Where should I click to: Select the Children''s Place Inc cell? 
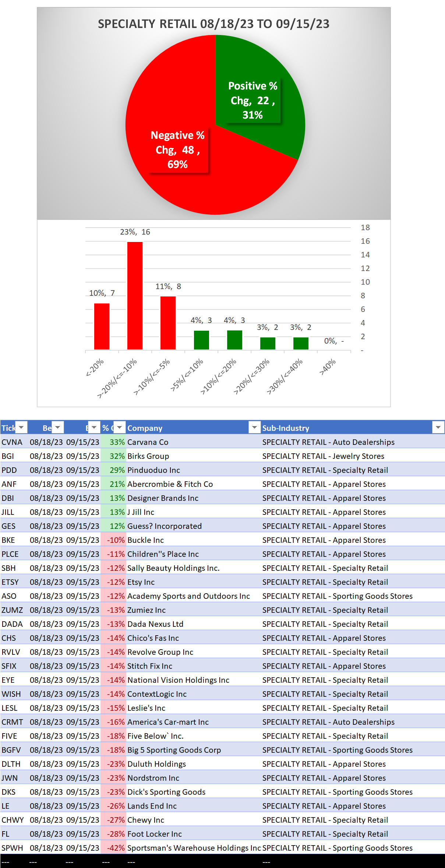click(x=194, y=554)
